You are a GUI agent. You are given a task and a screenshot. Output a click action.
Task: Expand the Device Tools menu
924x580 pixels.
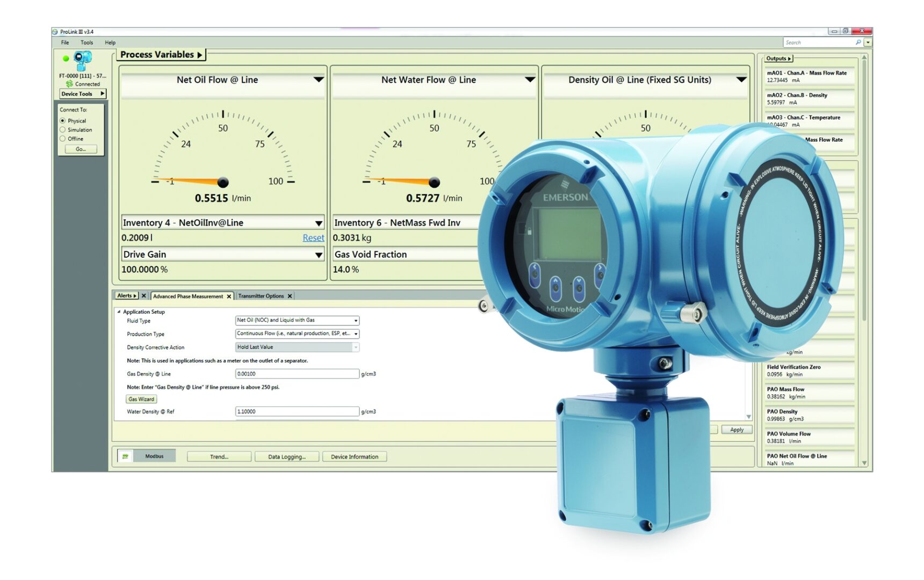(x=82, y=94)
